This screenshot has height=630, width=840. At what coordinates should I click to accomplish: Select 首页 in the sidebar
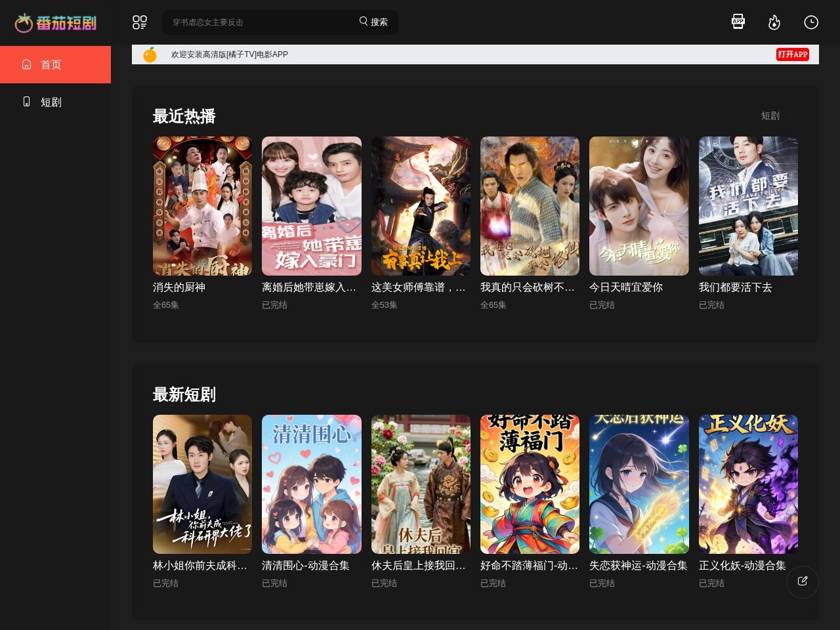(55, 64)
